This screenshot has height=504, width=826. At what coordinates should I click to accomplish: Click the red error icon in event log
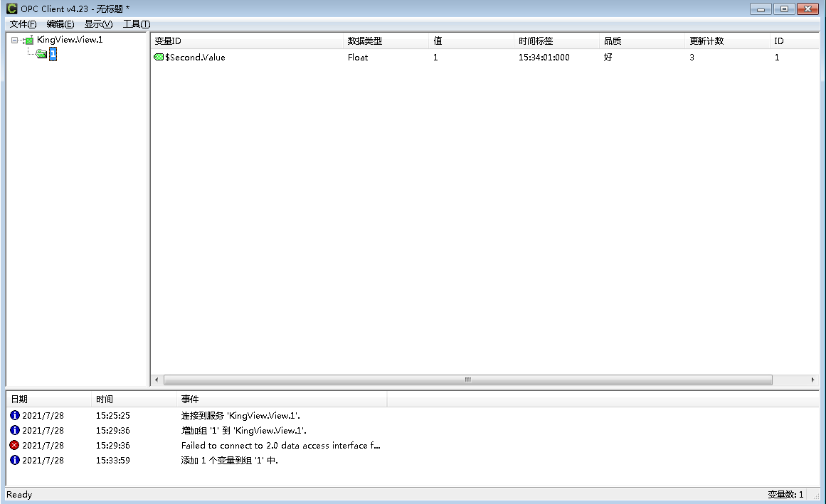(x=15, y=445)
